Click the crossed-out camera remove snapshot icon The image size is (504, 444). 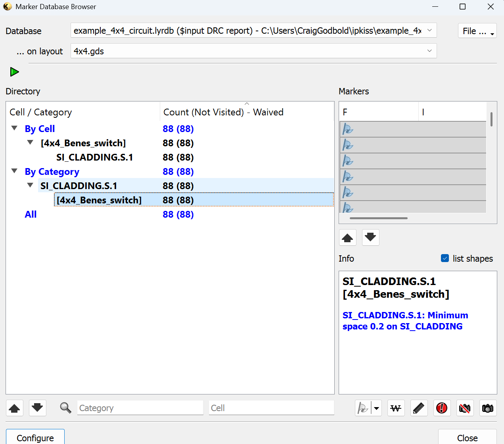coord(465,408)
